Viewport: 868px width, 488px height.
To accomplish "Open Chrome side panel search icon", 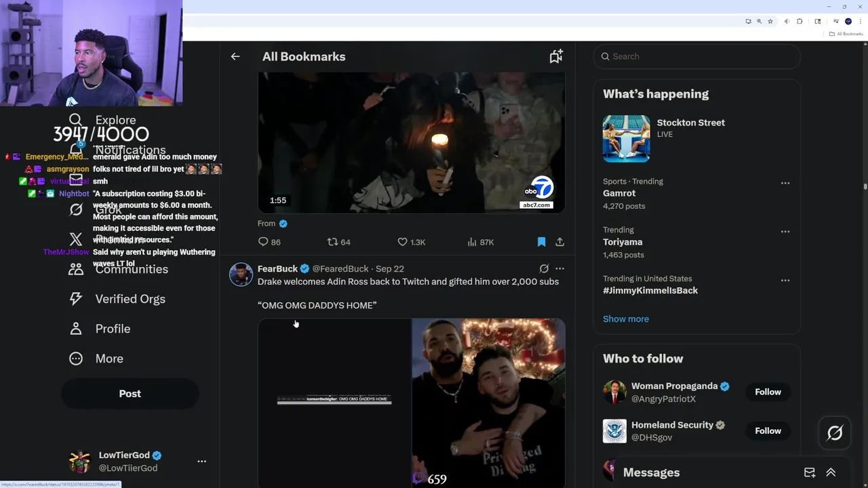I will (x=818, y=21).
